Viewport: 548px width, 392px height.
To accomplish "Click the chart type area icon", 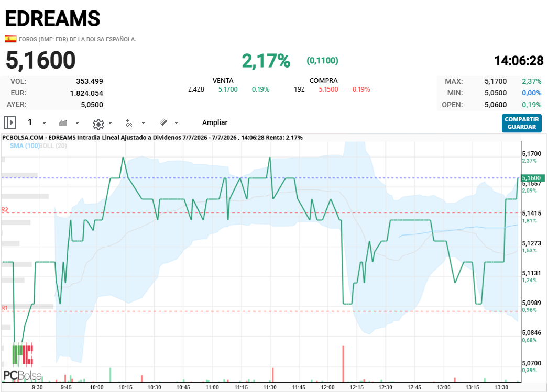I will [x=63, y=122].
